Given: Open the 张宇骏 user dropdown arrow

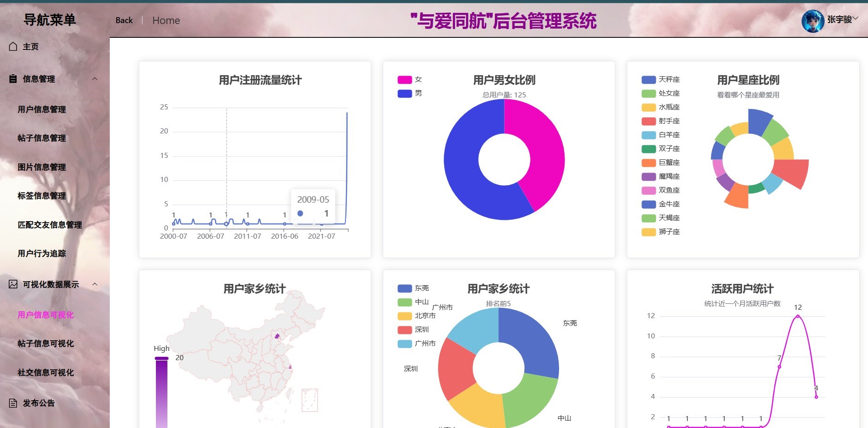Looking at the screenshot, I should (855, 19).
